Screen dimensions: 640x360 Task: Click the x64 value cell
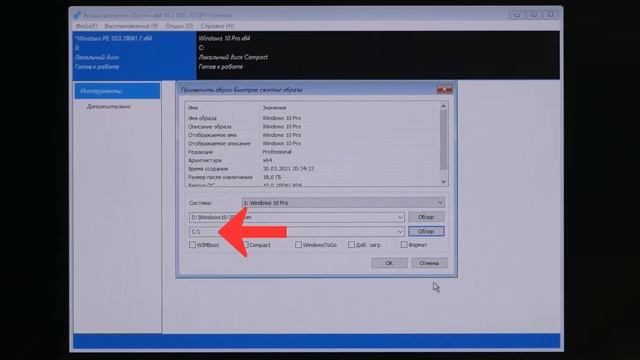[267, 160]
